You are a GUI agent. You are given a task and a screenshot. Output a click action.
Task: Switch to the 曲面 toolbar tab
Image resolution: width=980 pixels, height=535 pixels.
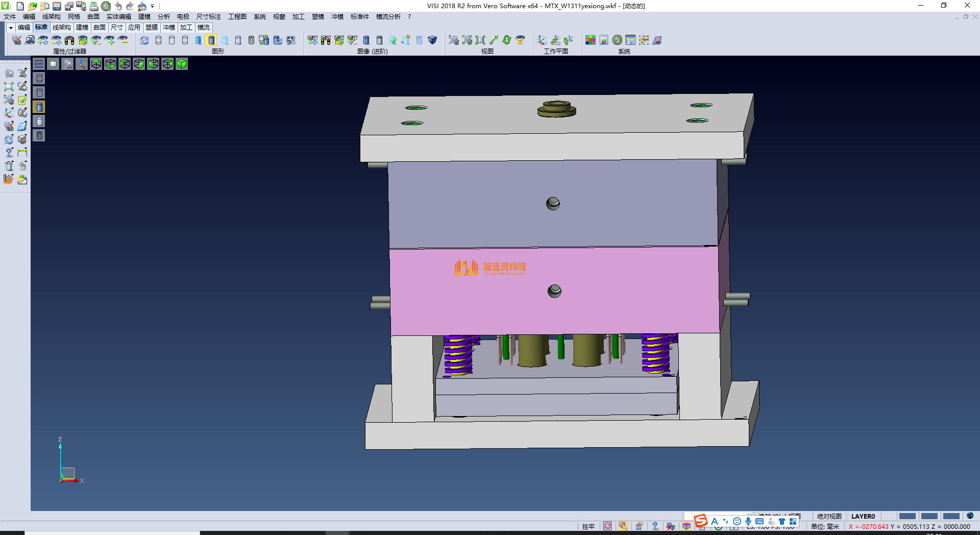tap(100, 28)
